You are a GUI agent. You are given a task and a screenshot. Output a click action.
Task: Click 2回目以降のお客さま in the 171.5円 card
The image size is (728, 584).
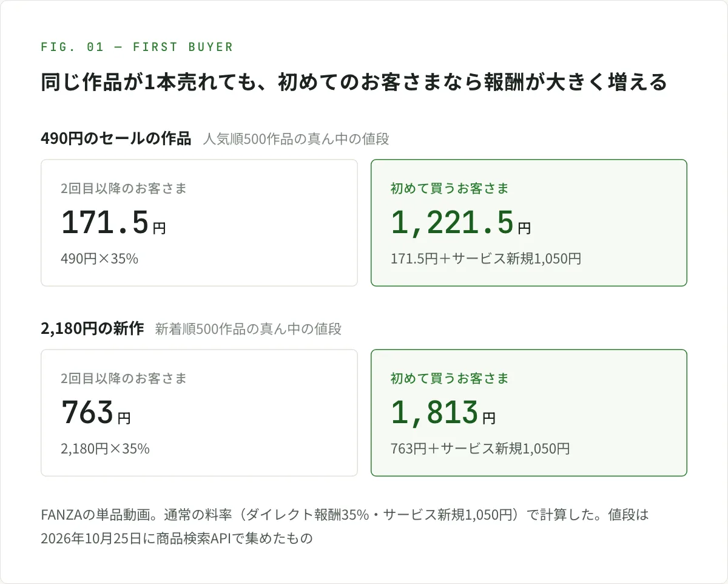pos(124,188)
